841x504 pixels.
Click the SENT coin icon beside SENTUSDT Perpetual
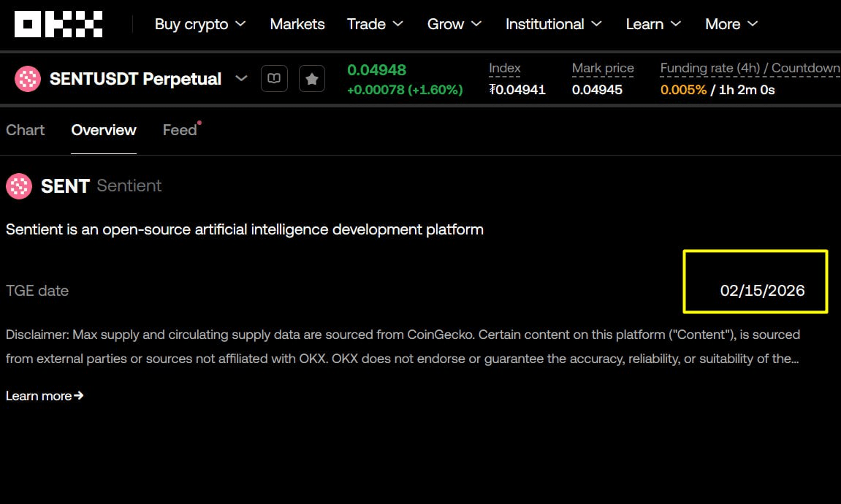tap(27, 79)
